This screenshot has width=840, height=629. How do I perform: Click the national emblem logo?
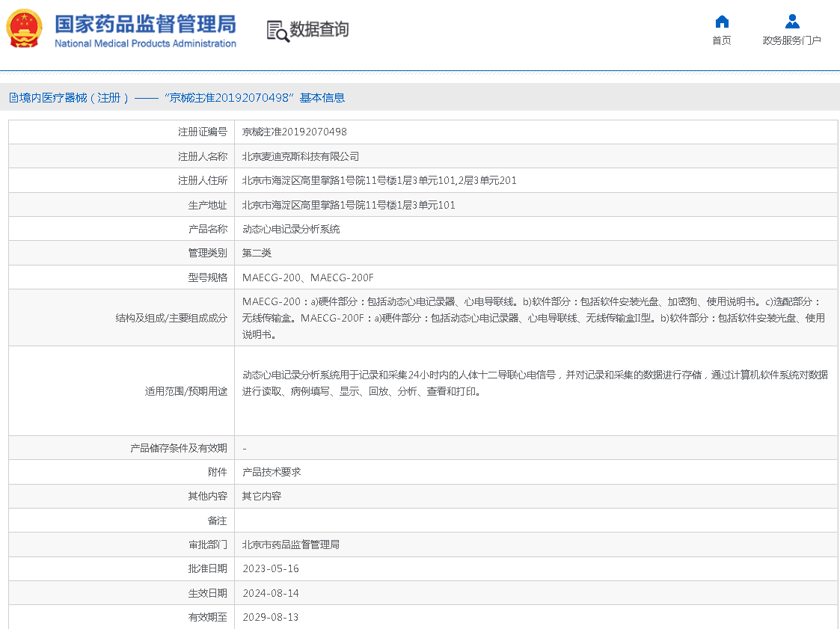tap(25, 29)
